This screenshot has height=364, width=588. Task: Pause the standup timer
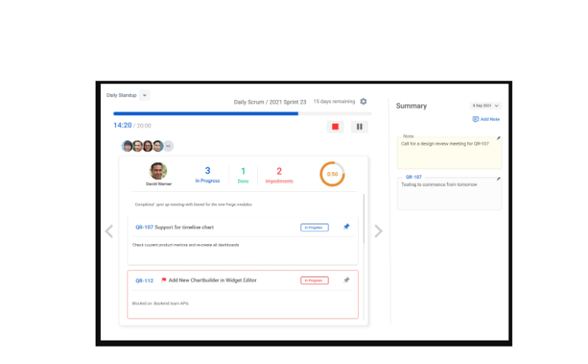pos(360,127)
